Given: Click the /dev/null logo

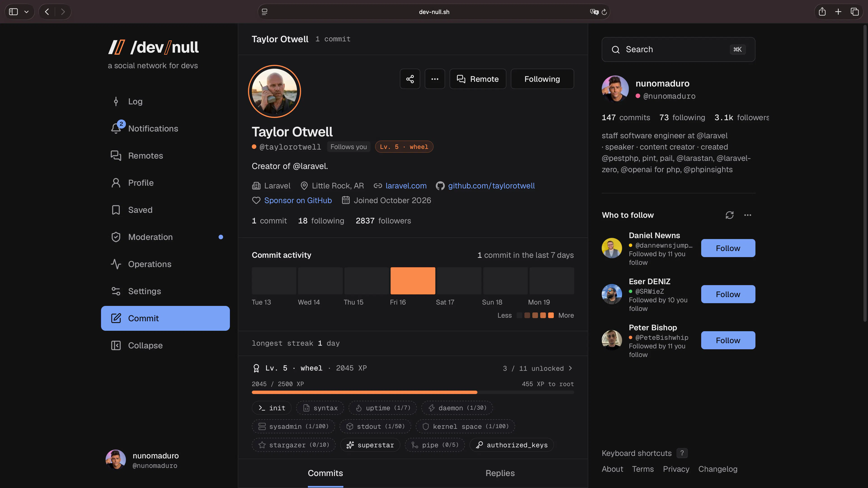Looking at the screenshot, I should 153,47.
